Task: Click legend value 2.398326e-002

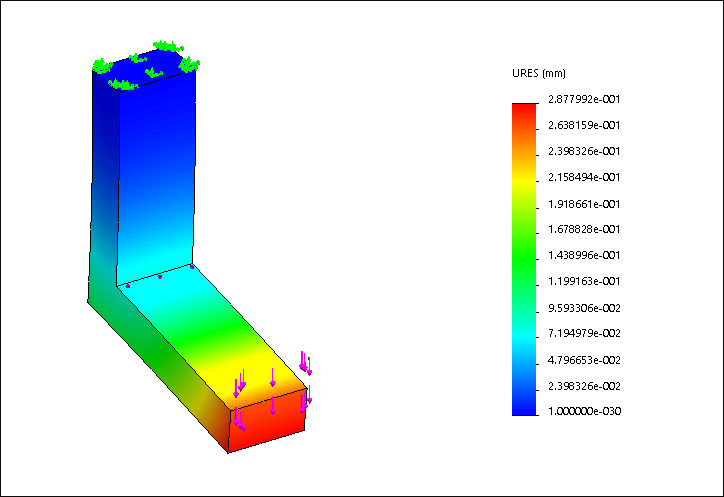Action: coord(584,386)
